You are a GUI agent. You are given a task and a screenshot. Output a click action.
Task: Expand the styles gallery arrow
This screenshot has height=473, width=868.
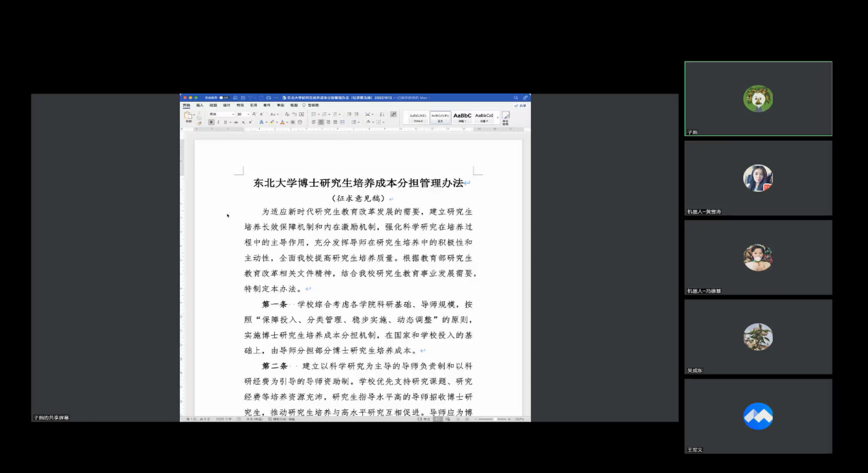(x=498, y=118)
